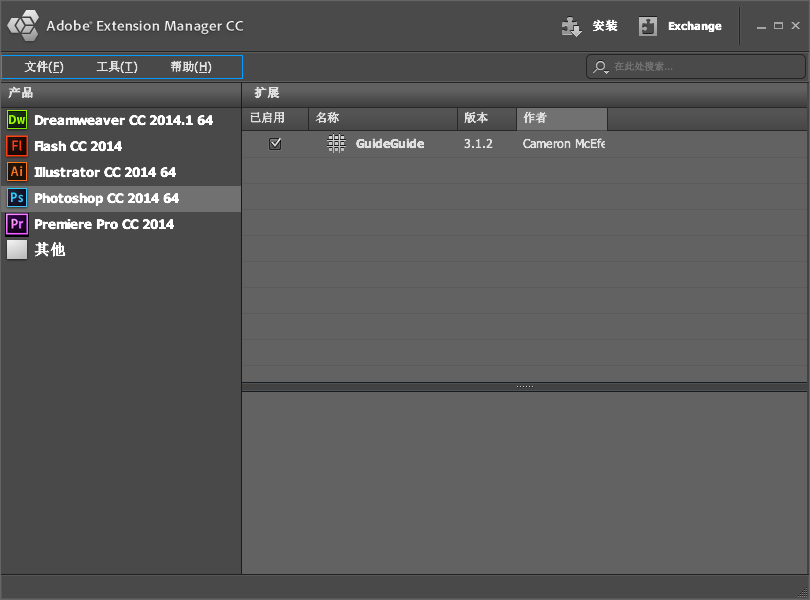Focus the 在此处搜索 search field
This screenshot has width=810, height=600.
point(695,67)
